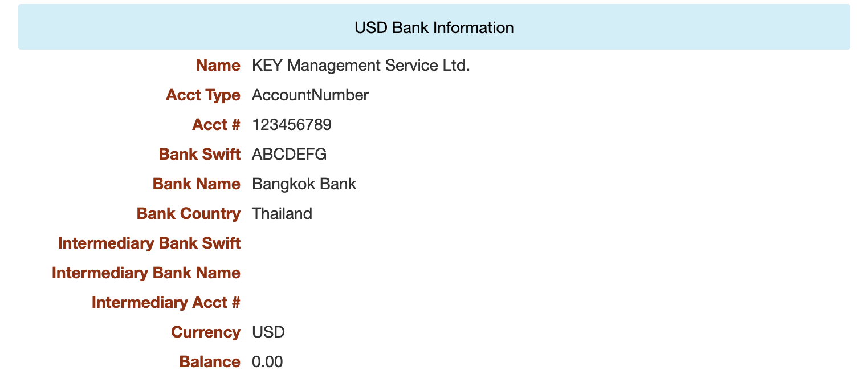Click the Intermediary Bank Name label
The width and height of the screenshot is (868, 374).
146,273
